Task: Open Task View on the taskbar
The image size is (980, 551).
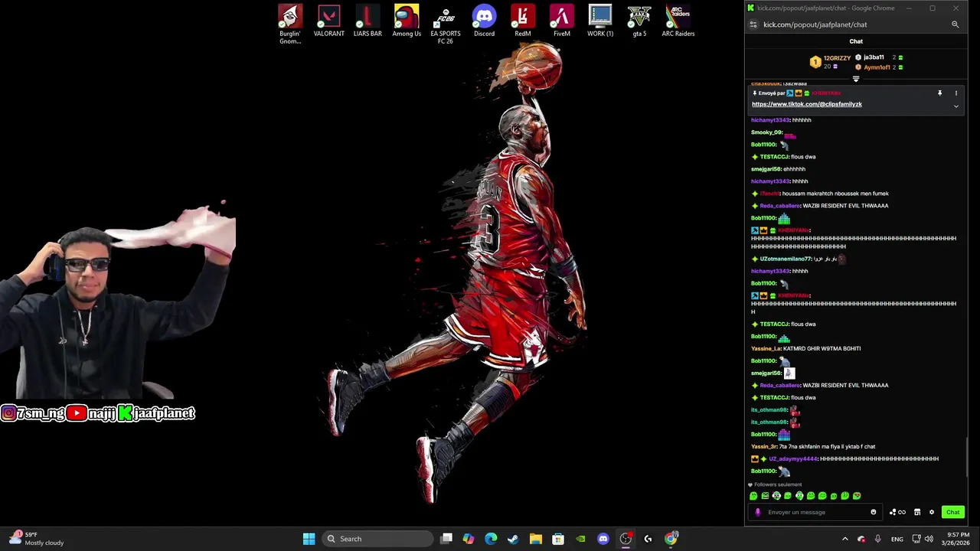Action: click(x=446, y=539)
